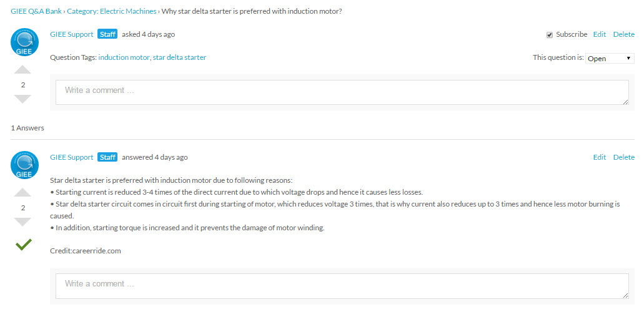Delete the answer

tap(623, 157)
